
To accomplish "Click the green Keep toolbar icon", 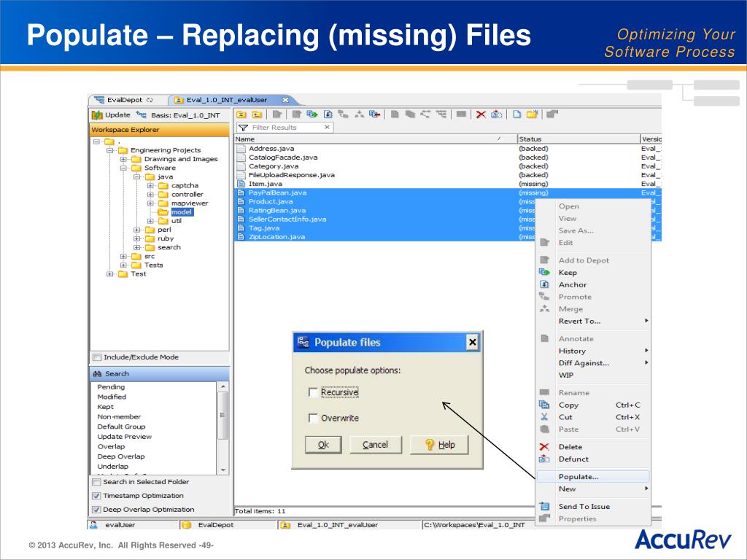I will click(x=312, y=114).
